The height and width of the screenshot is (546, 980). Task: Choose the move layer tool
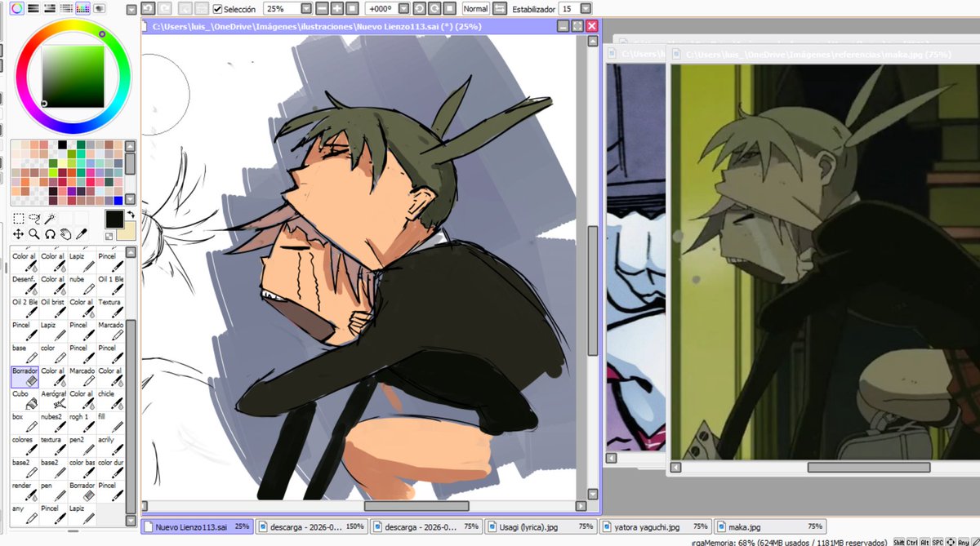[x=19, y=234]
